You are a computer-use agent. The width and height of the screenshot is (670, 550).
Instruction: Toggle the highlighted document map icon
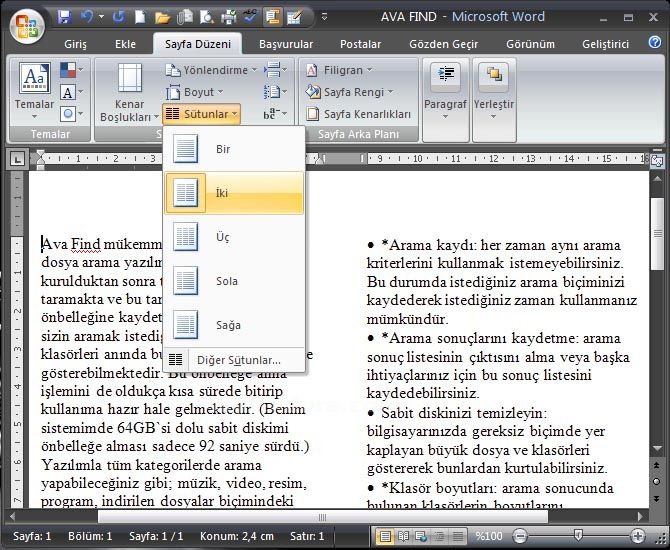coord(272,17)
